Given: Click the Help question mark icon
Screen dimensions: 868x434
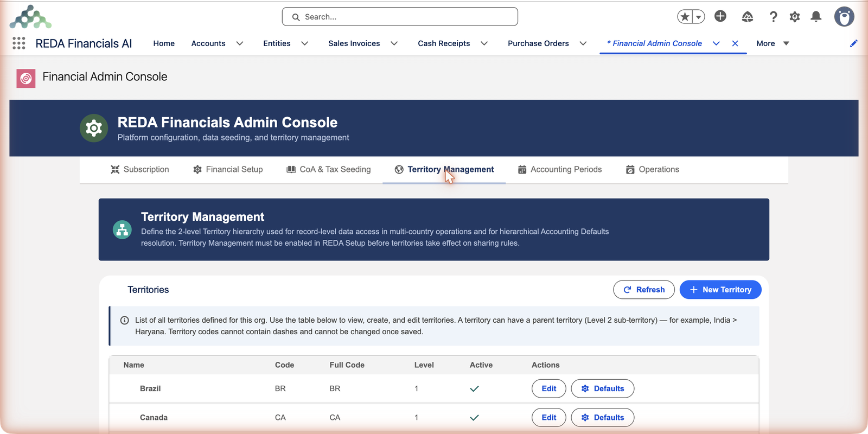Looking at the screenshot, I should (774, 17).
